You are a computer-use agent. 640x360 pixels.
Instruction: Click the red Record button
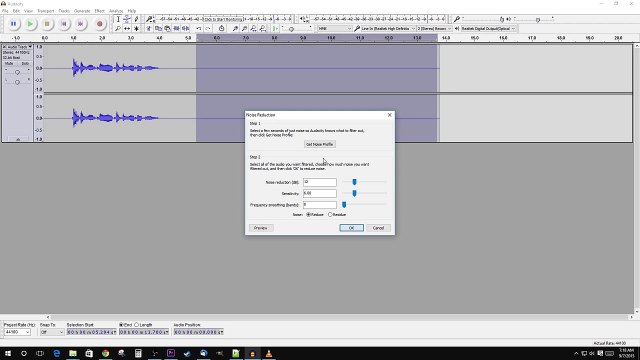99,24
